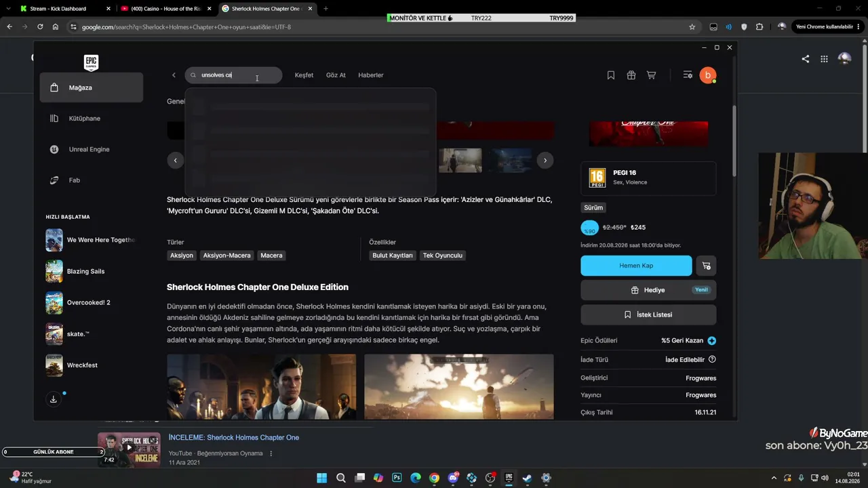868x488 pixels.
Task: Open the characters screenshot below description
Action: coord(262,386)
